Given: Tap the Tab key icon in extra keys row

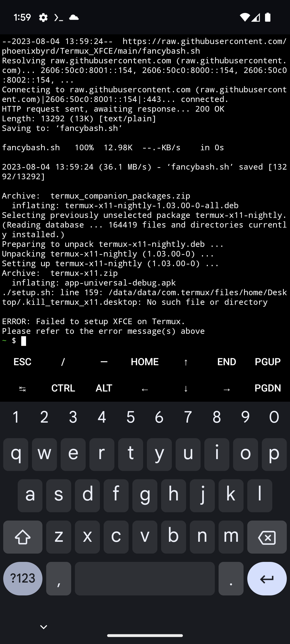Looking at the screenshot, I should coord(23,389).
